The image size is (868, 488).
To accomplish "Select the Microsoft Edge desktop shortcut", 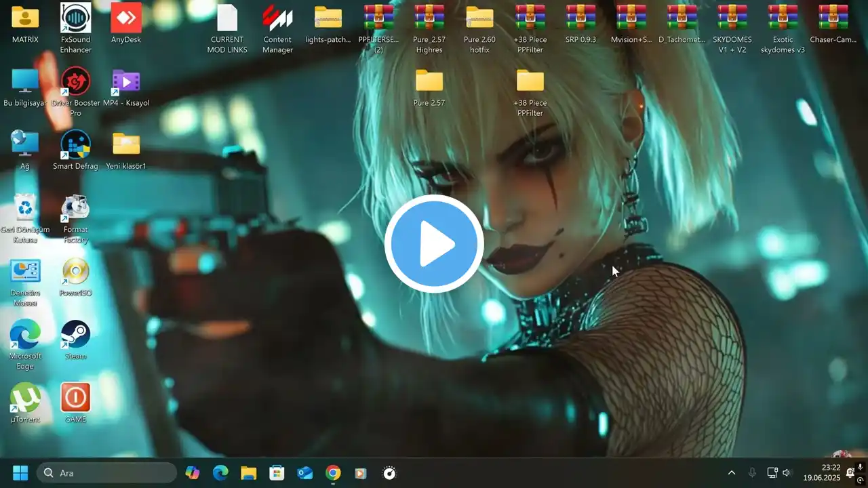I will (x=25, y=334).
